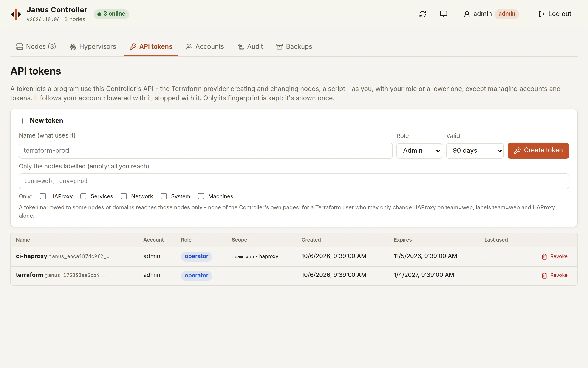
Task: Open the Role dropdown showing Admin
Action: [419, 151]
